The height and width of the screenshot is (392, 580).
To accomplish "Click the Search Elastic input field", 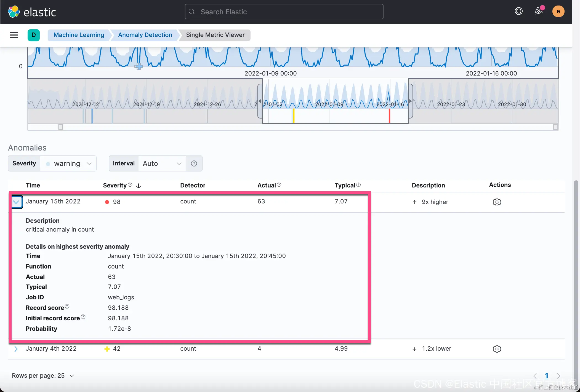I will point(284,12).
